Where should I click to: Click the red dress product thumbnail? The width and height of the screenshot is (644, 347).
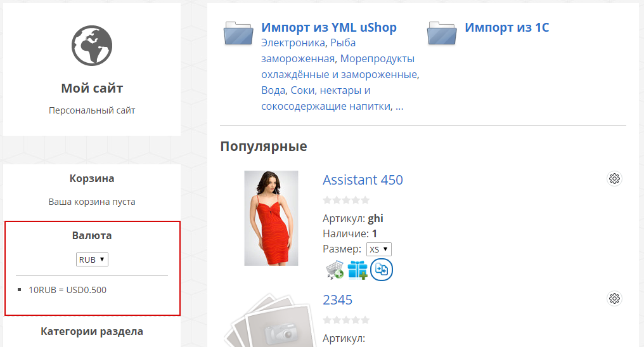[x=271, y=218]
